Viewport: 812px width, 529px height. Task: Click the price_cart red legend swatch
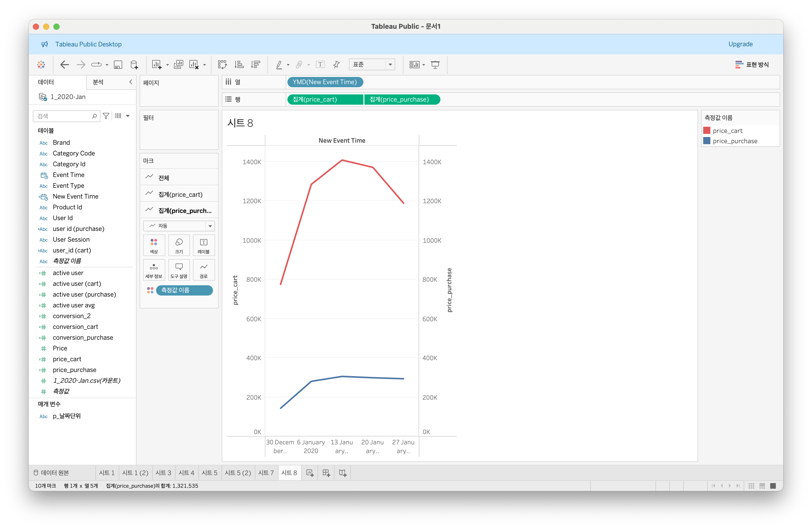pyautogui.click(x=707, y=131)
